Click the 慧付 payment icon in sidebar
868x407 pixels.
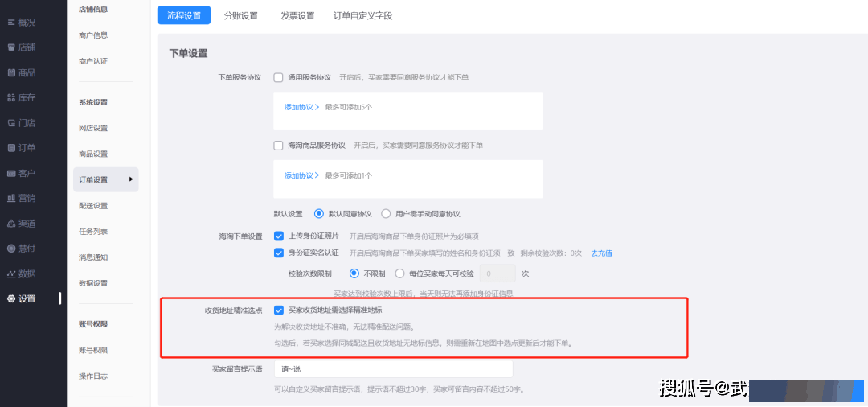pyautogui.click(x=11, y=249)
